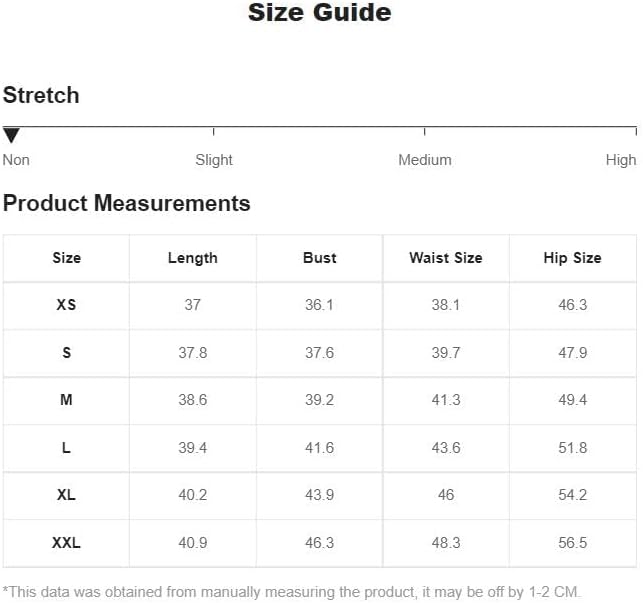The height and width of the screenshot is (603, 643).
Task: Click the 'Bust' column header
Action: click(320, 258)
